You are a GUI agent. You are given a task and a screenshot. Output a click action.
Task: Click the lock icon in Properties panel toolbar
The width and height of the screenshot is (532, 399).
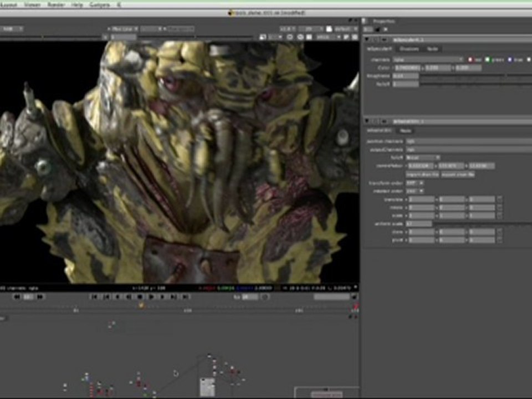coord(378,29)
